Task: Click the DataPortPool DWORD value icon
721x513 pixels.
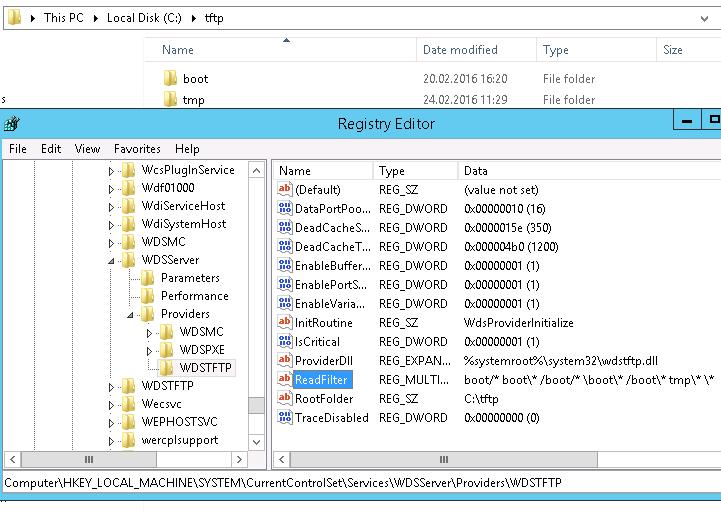Action: pos(285,209)
